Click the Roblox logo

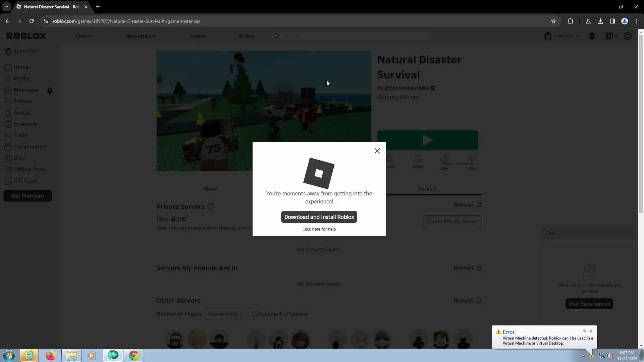coord(26,36)
